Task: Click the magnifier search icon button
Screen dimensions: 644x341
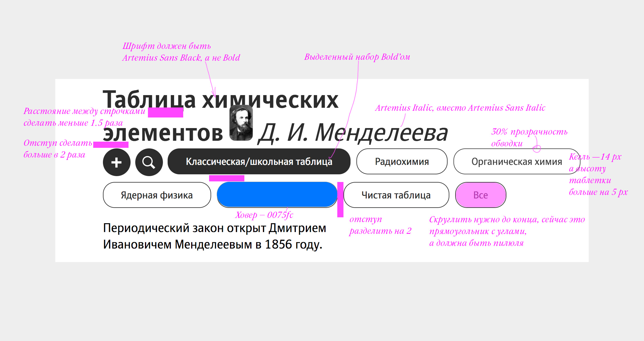Action: pyautogui.click(x=149, y=162)
